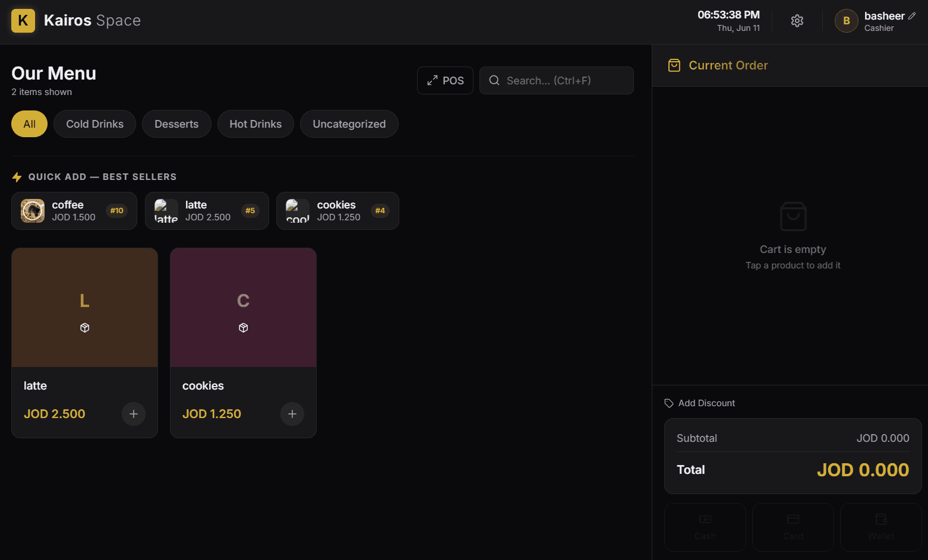Click the lightning bolt Quick Add icon
This screenshot has width=928, height=560.
[17, 177]
